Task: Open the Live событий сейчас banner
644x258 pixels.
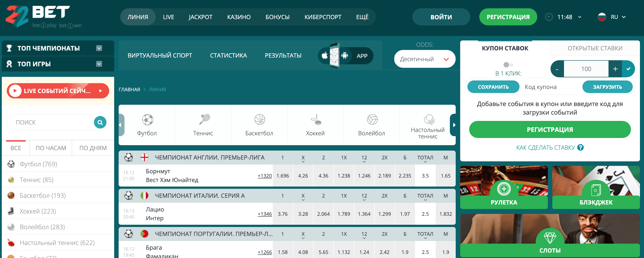Action: 58,91
